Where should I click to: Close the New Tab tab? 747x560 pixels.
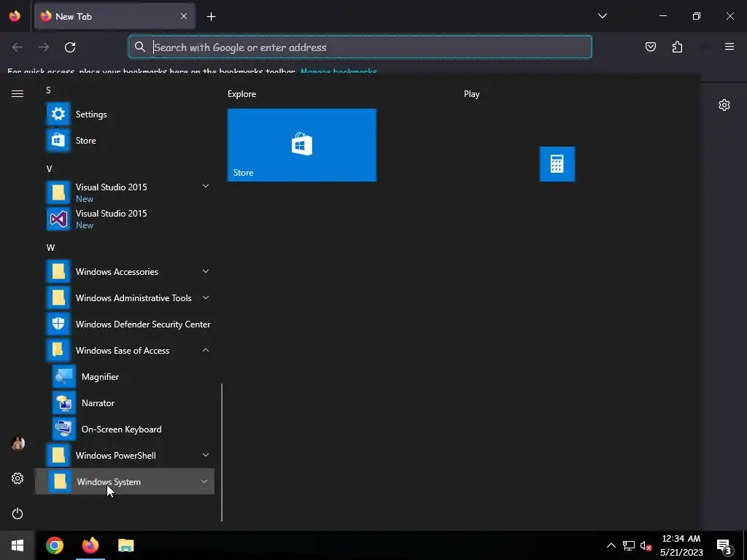(184, 16)
